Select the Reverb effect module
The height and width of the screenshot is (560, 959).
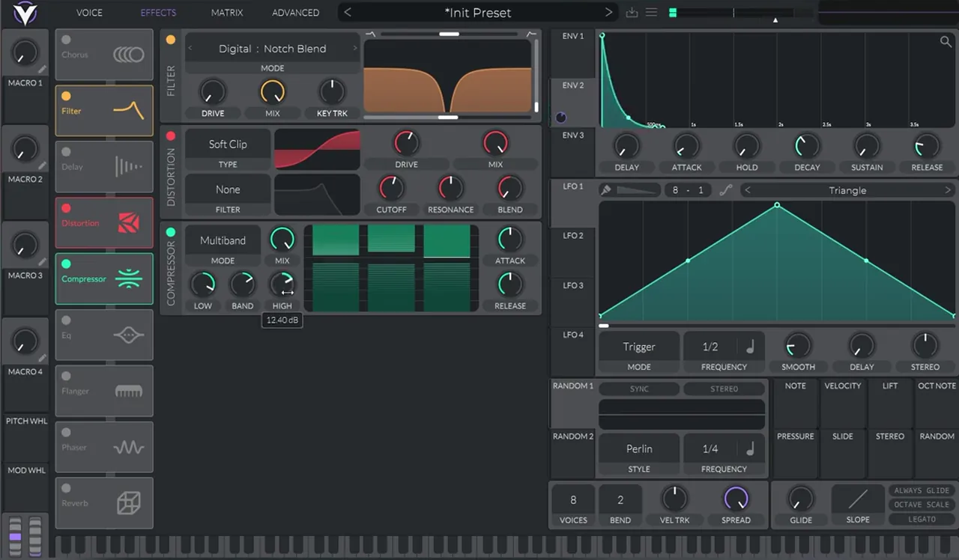[x=104, y=503]
